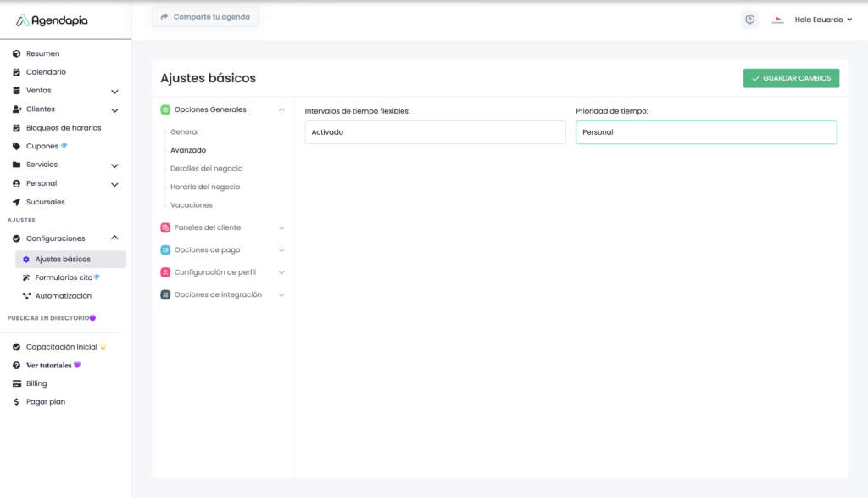Click the Cupones tag icon

click(x=17, y=146)
